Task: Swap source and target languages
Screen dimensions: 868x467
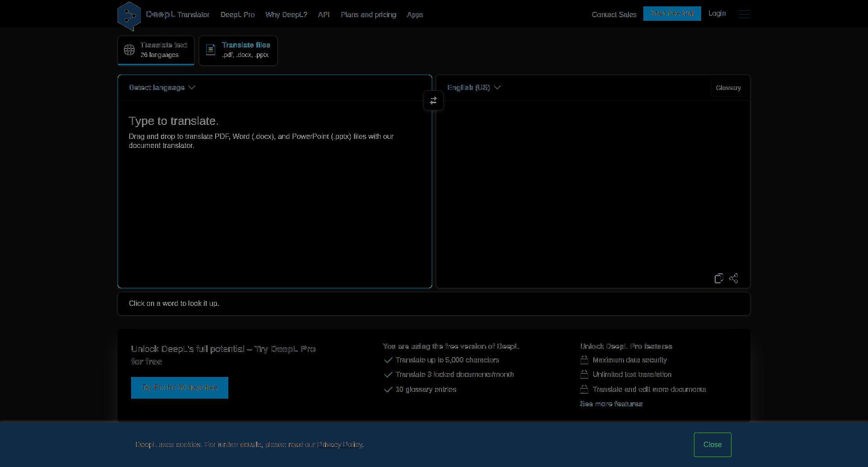Action: pos(433,100)
